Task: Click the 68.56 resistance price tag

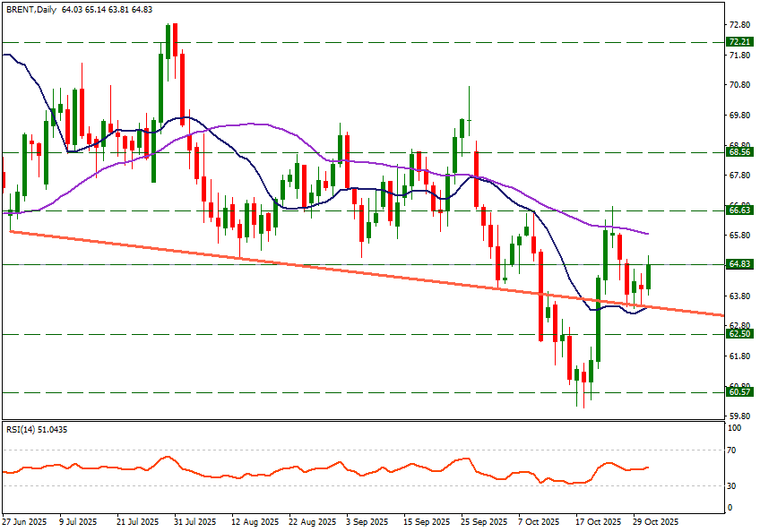Action: pos(739,152)
